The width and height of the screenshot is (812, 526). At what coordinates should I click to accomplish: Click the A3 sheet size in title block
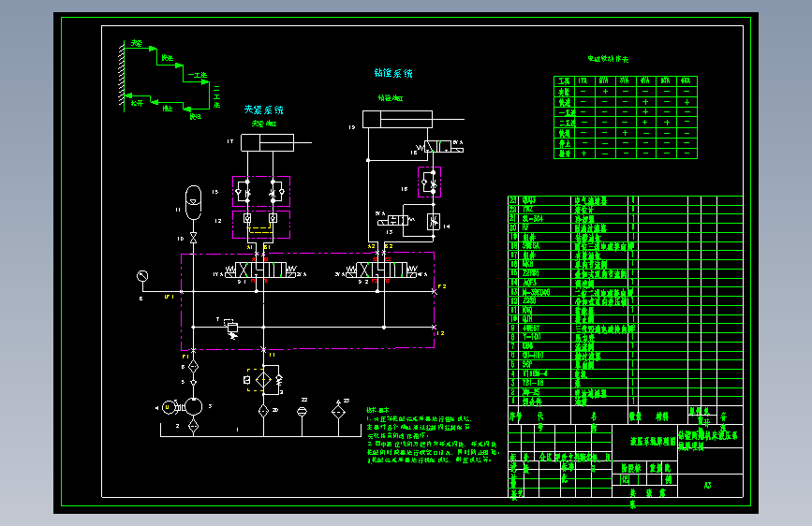707,485
